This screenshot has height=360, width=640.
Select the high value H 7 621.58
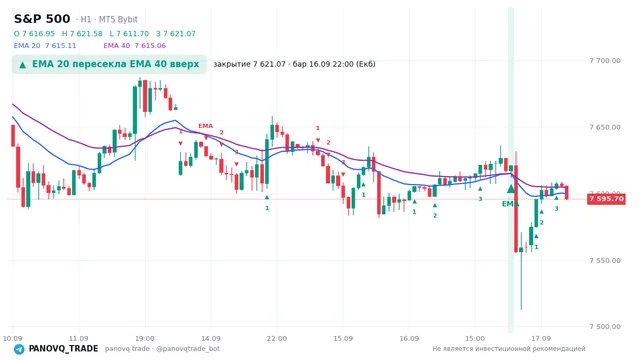pyautogui.click(x=82, y=33)
